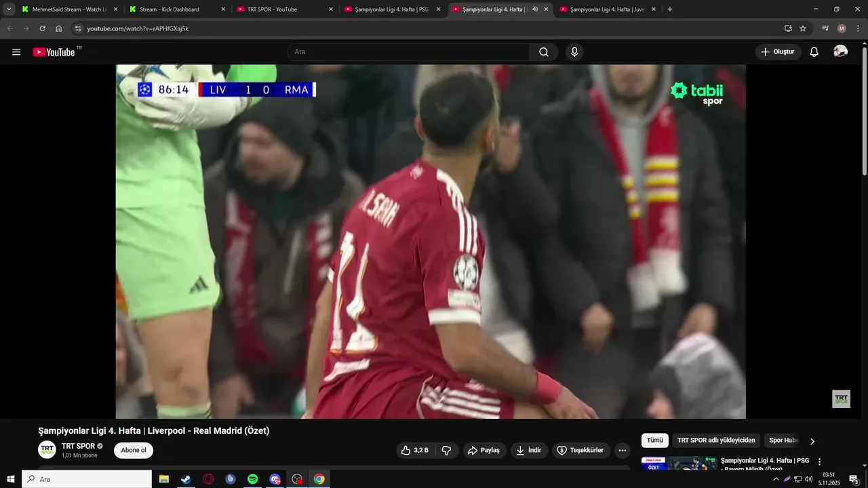Close the MehmetSaid Stream tab
Image resolution: width=868 pixels, height=488 pixels.
pos(115,9)
